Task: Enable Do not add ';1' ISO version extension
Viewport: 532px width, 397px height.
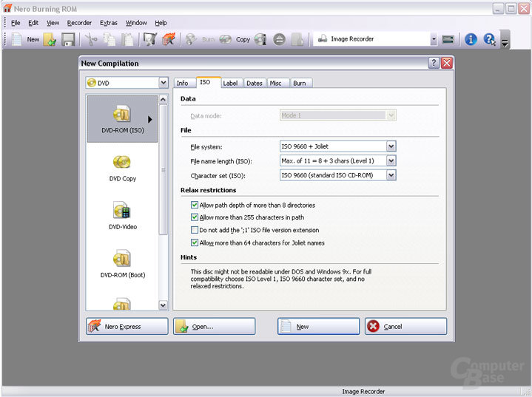Action: pyautogui.click(x=195, y=230)
